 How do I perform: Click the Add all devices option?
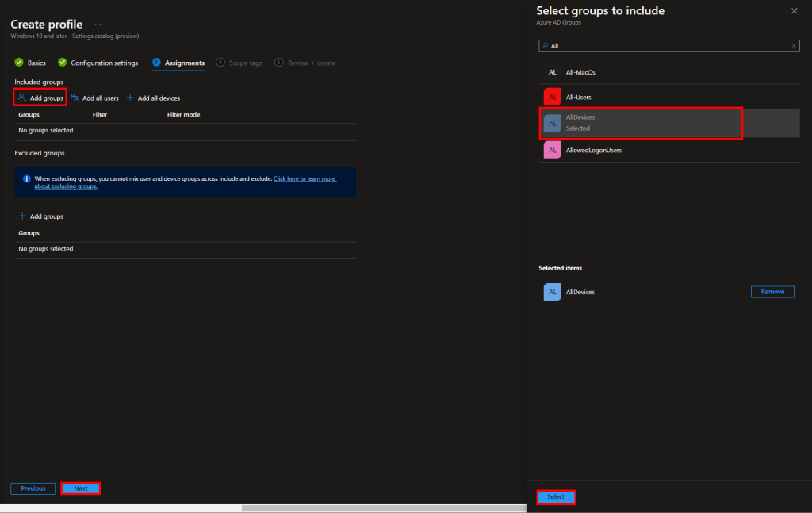[153, 98]
